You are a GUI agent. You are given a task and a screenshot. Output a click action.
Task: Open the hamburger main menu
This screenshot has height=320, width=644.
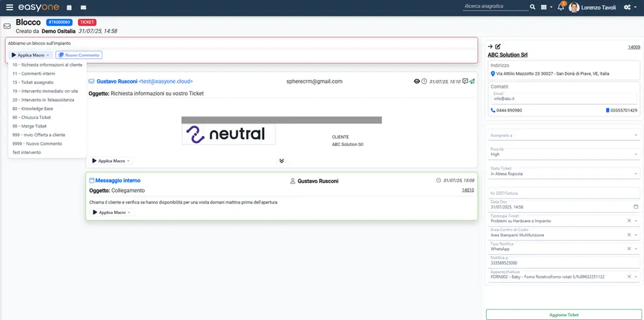point(9,7)
